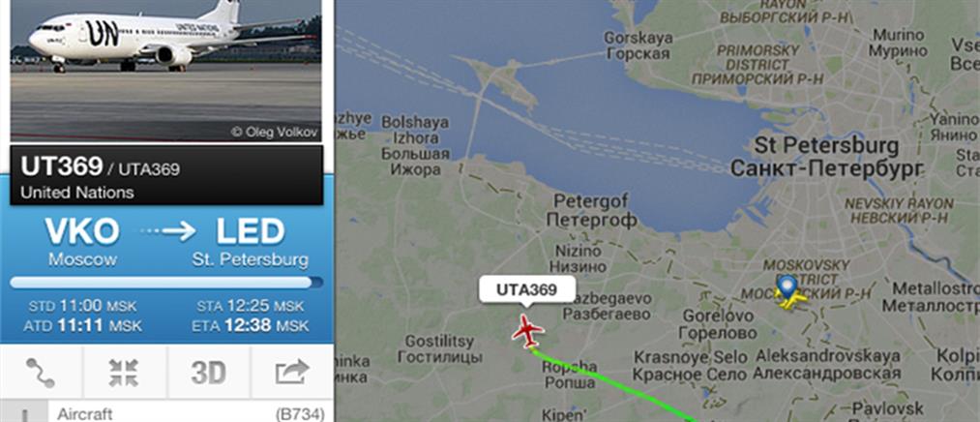Image resolution: width=980 pixels, height=422 pixels.
Task: Toggle 3D view button
Action: click(208, 373)
